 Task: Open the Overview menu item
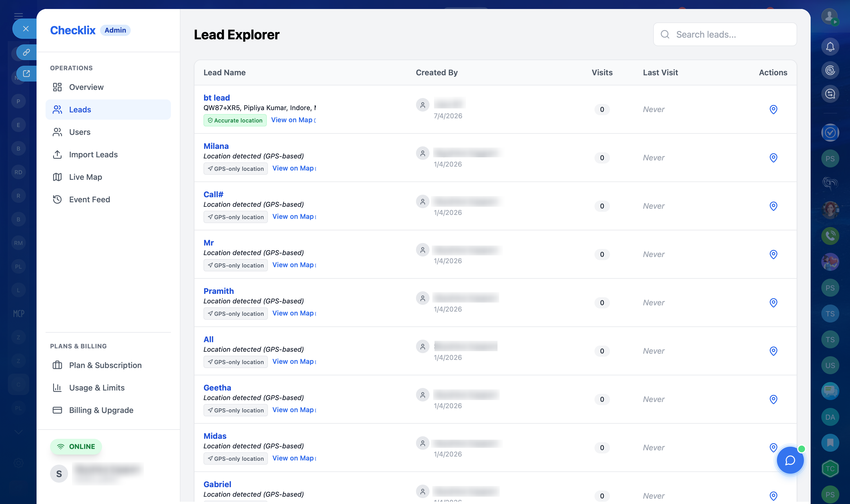pos(86,87)
